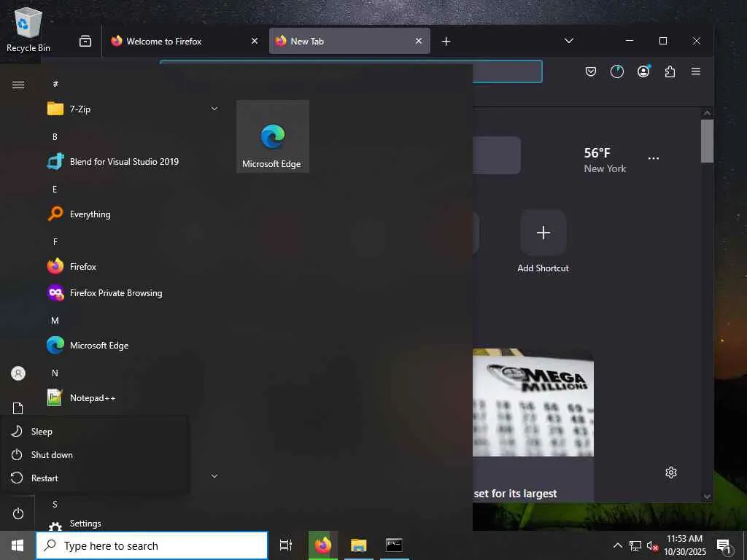This screenshot has width=747, height=560.
Task: Open new tab personalize gear icon
Action: (x=671, y=472)
